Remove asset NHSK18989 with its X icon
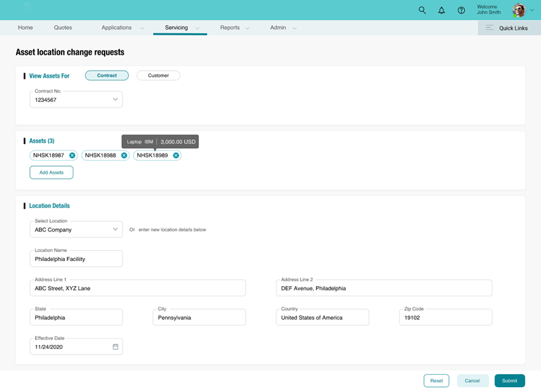The height and width of the screenshot is (392, 541). (176, 156)
